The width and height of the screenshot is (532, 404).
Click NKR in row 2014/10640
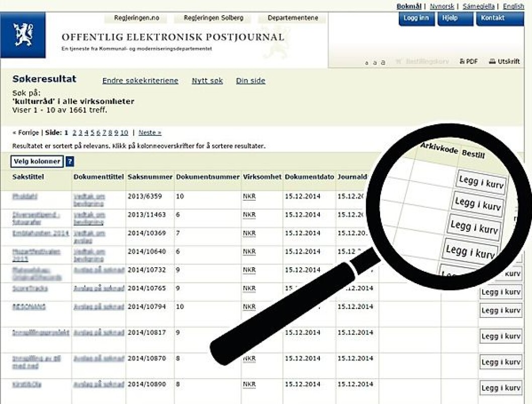click(249, 252)
